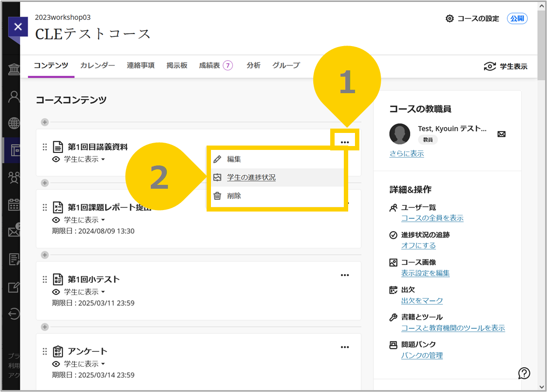Click the add content plus above 第1回小テスト
Image resolution: width=547 pixels, height=392 pixels.
click(x=45, y=255)
